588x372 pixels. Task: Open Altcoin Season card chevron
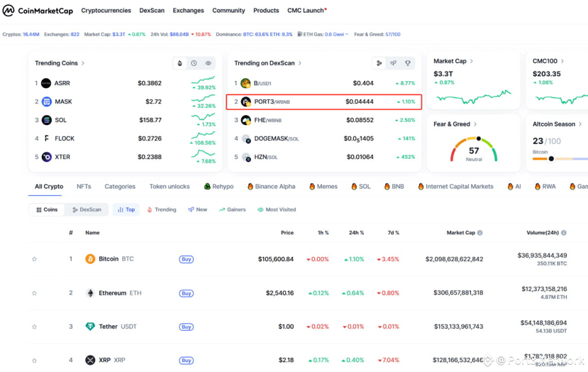580,124
